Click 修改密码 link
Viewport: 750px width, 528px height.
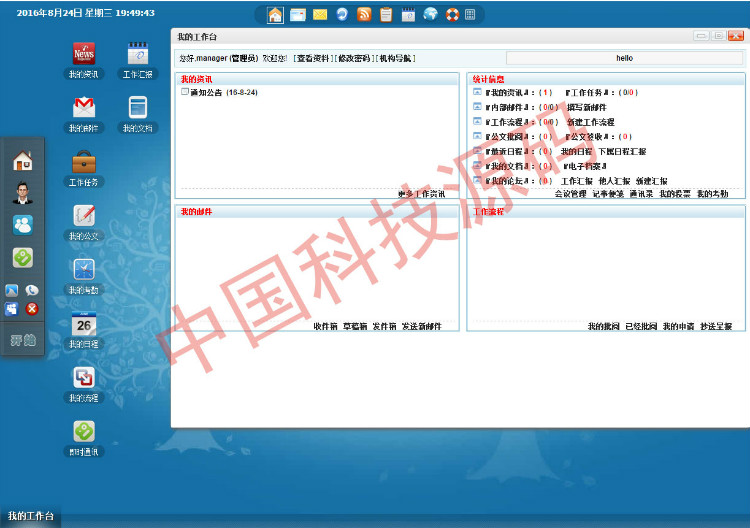[354, 58]
